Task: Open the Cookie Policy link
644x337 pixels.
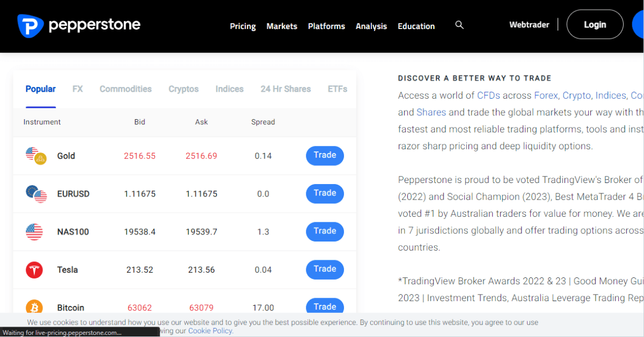Action: 210,331
